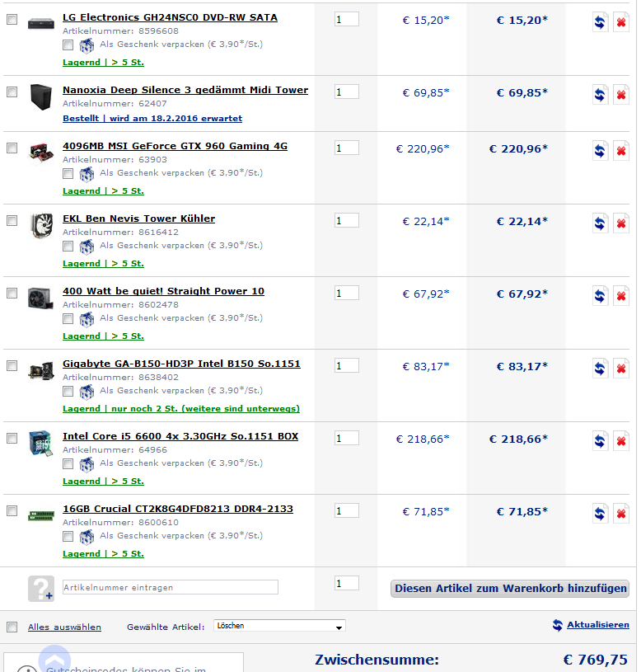Viewport: 641px width, 672px height.
Task: Open LG Electronics GH24NSC0 product page
Action: coord(170,17)
